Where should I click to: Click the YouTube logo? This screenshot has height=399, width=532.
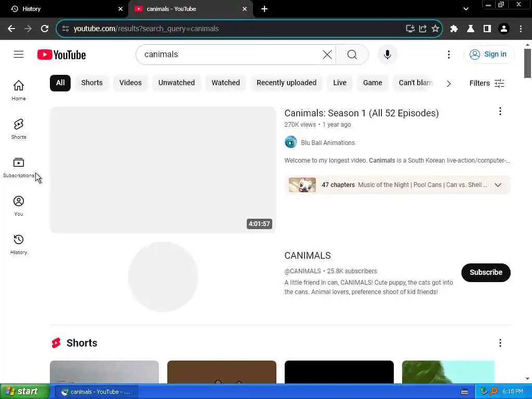pyautogui.click(x=61, y=55)
